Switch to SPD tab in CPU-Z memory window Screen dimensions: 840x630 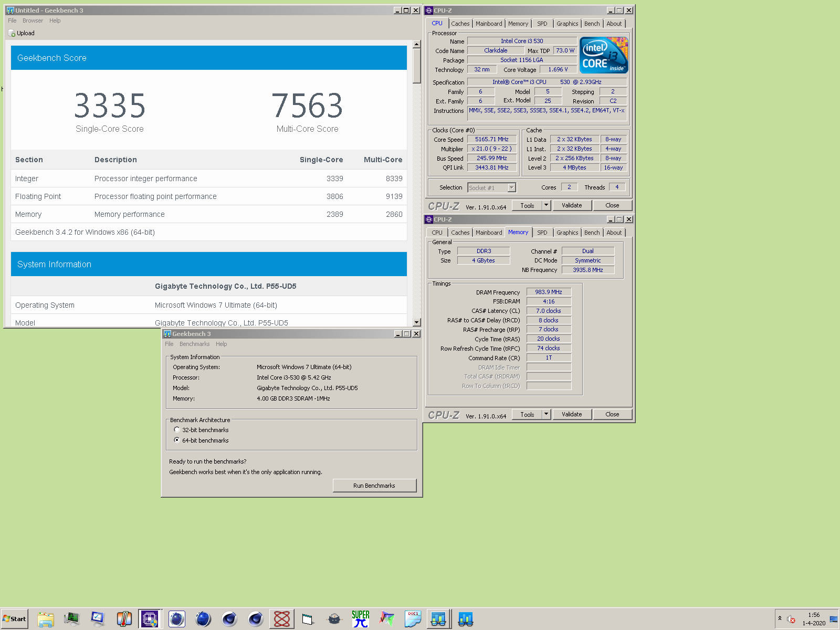point(542,233)
